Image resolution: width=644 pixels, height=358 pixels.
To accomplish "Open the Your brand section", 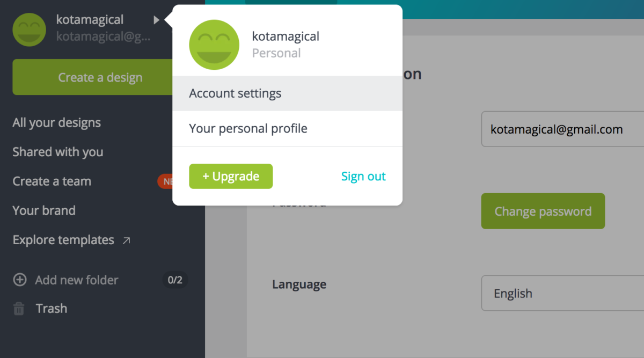I will point(44,210).
